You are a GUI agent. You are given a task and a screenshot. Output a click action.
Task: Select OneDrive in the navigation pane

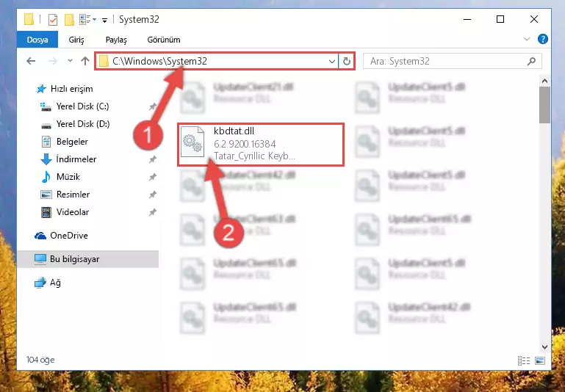[x=69, y=236]
